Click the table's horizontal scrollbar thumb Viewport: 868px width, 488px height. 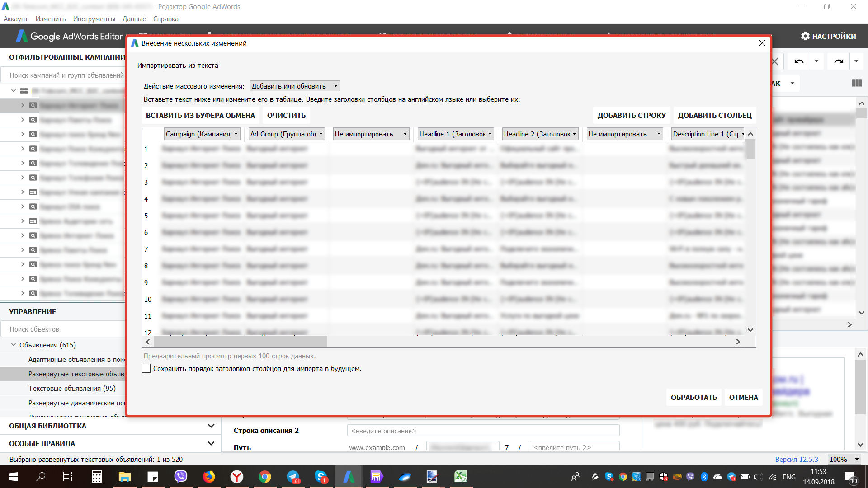click(240, 342)
